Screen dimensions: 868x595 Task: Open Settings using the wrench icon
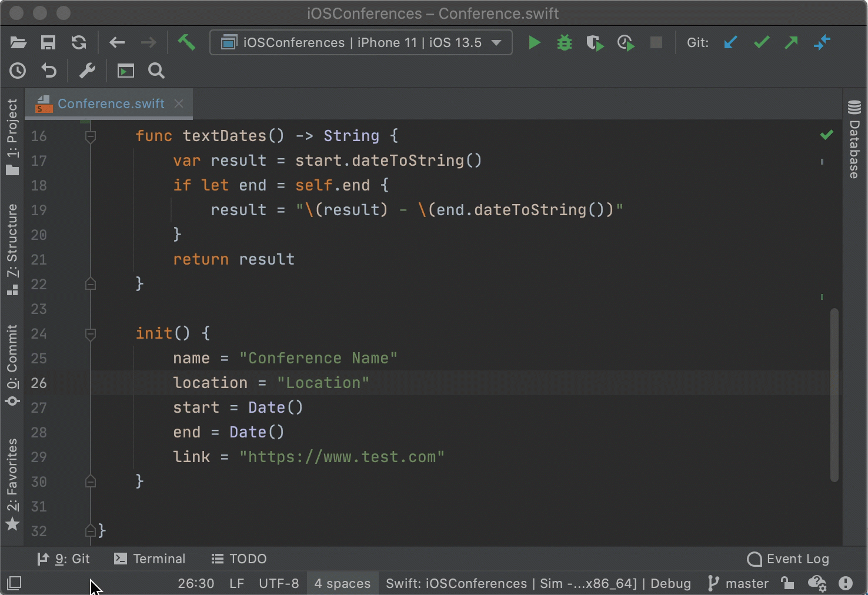(x=87, y=71)
